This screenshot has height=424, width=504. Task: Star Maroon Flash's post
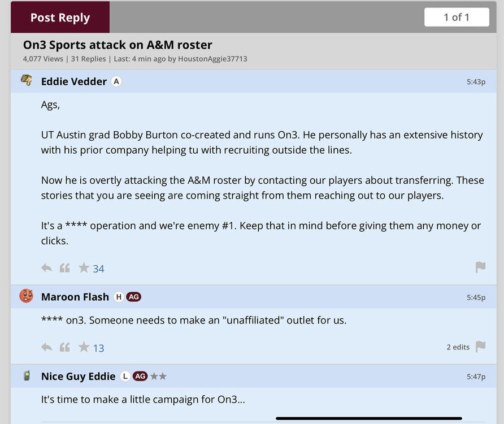[x=84, y=347]
